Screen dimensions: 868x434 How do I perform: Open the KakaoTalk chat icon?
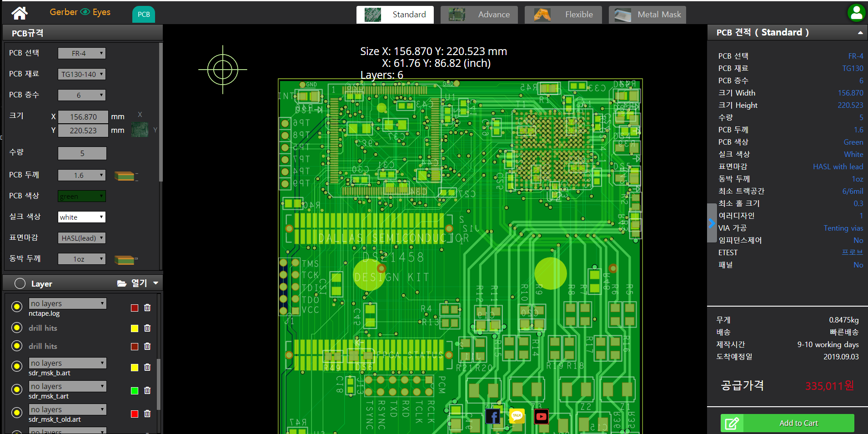coord(517,416)
